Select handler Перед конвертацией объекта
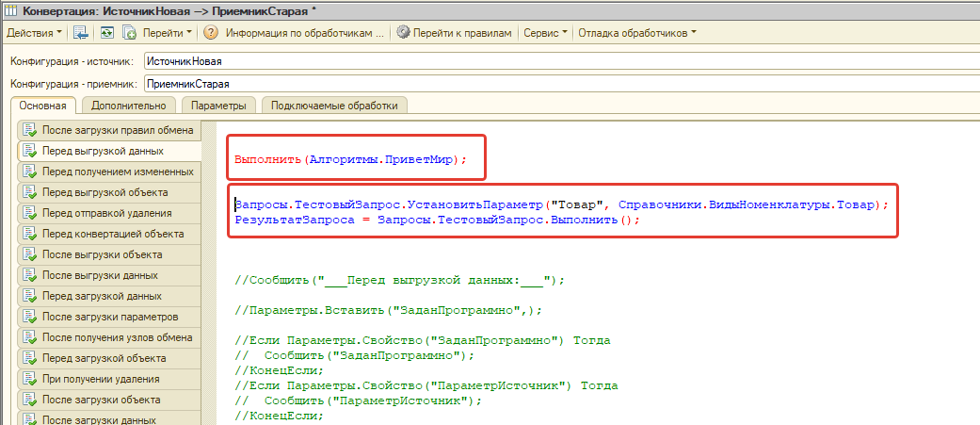This screenshot has width=980, height=425. 109,234
